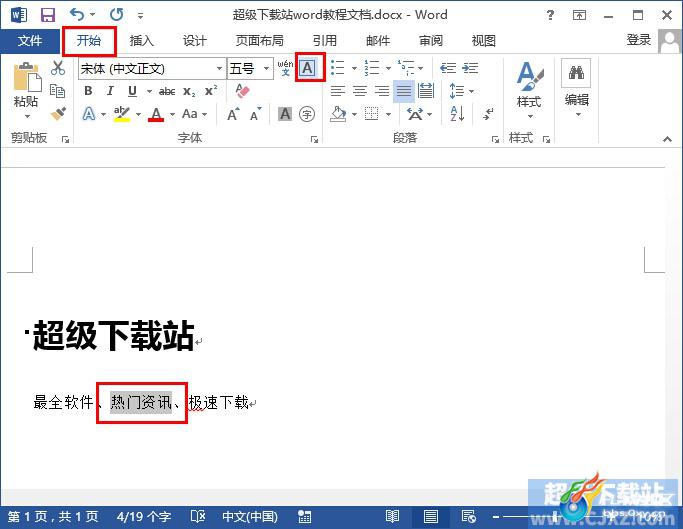Screen dimensions: 683x529
Task: Click the 登录 sign-in link
Action: tap(639, 40)
